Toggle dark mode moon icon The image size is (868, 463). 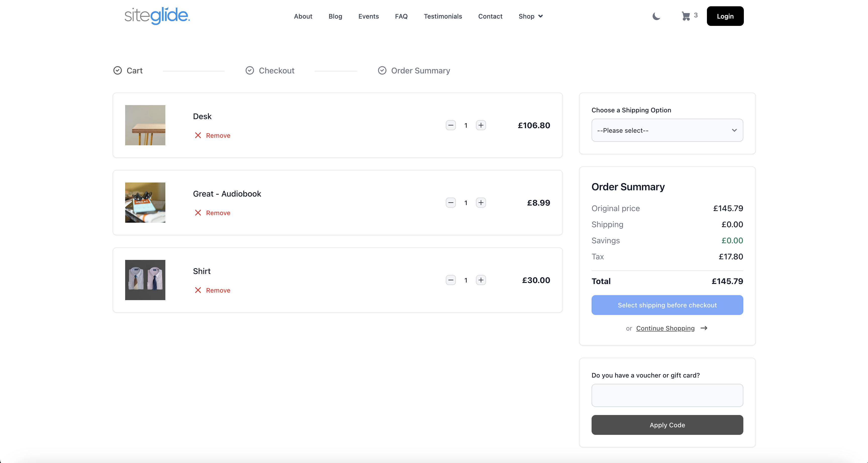[x=656, y=16]
